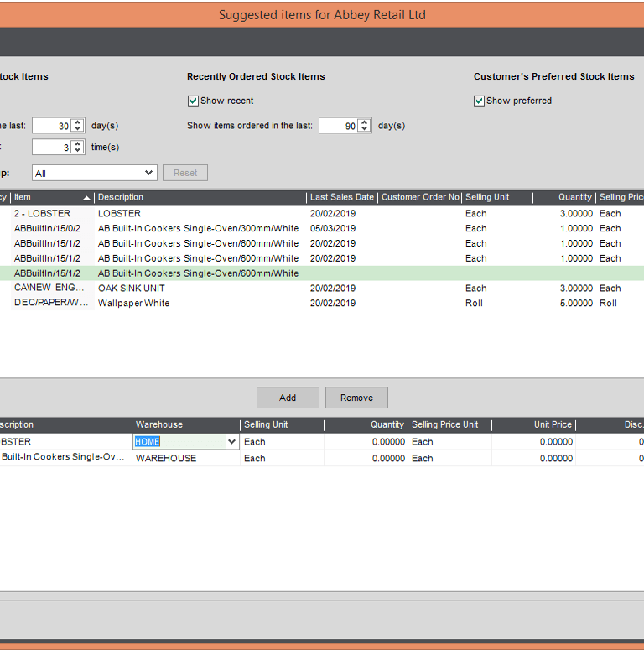Click upper grid Quantity column header
The height and width of the screenshot is (650, 644).
click(564, 197)
